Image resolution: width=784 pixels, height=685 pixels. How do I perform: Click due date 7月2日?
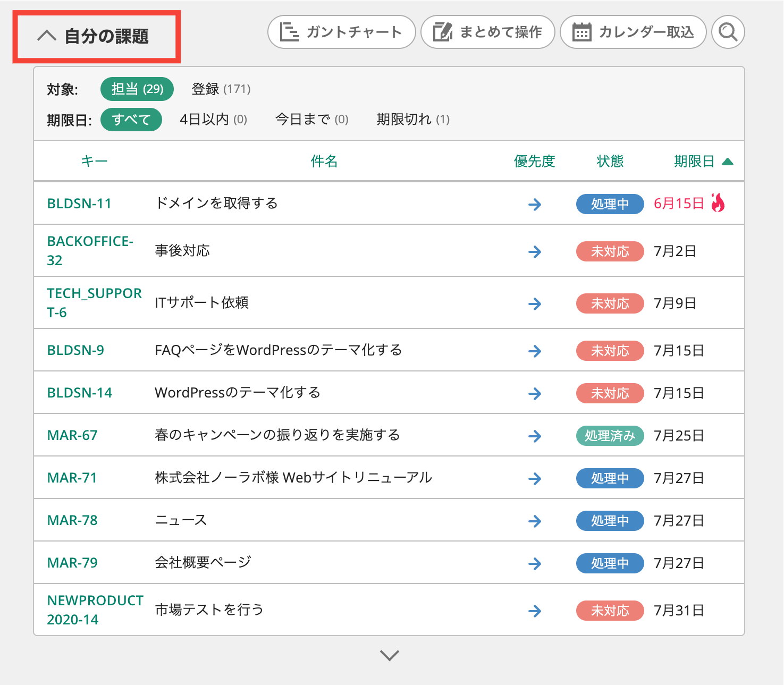click(x=675, y=251)
